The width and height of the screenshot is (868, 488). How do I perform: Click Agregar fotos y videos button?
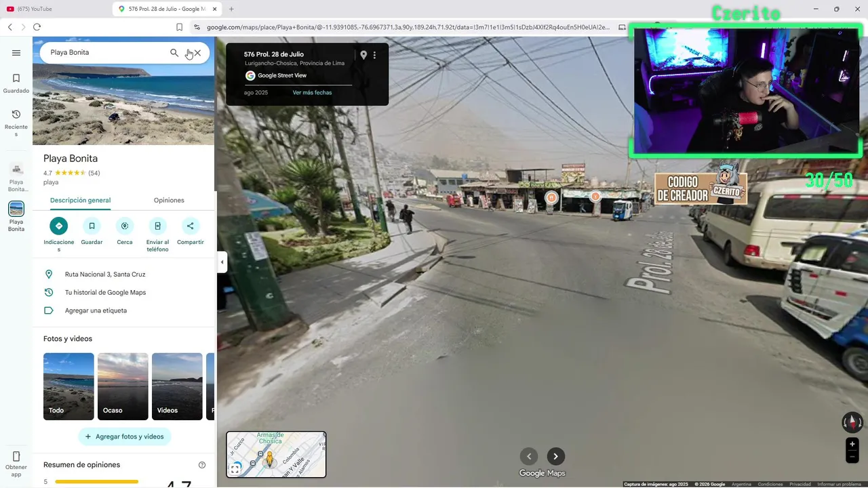pos(124,436)
